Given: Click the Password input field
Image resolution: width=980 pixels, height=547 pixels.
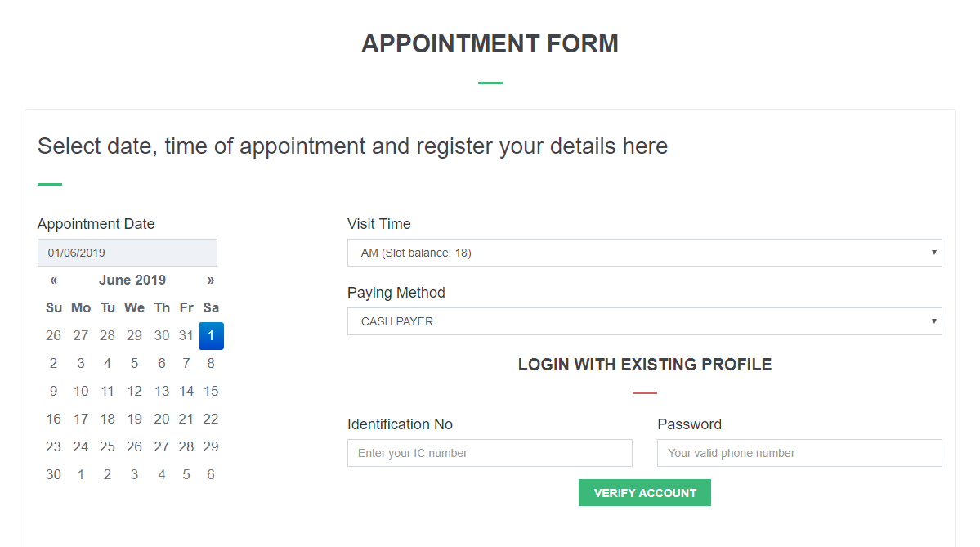Looking at the screenshot, I should pos(799,453).
